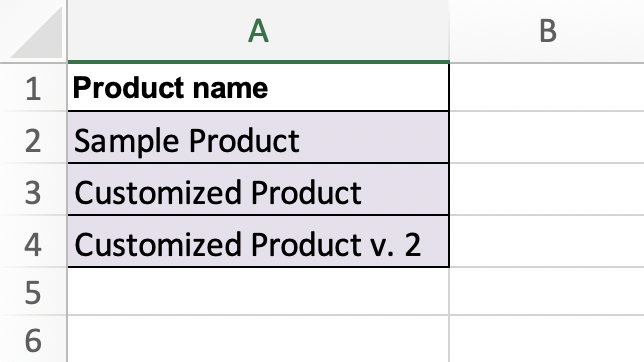Select the Customized Product cell in row 3
644x362 pixels.
tap(258, 189)
